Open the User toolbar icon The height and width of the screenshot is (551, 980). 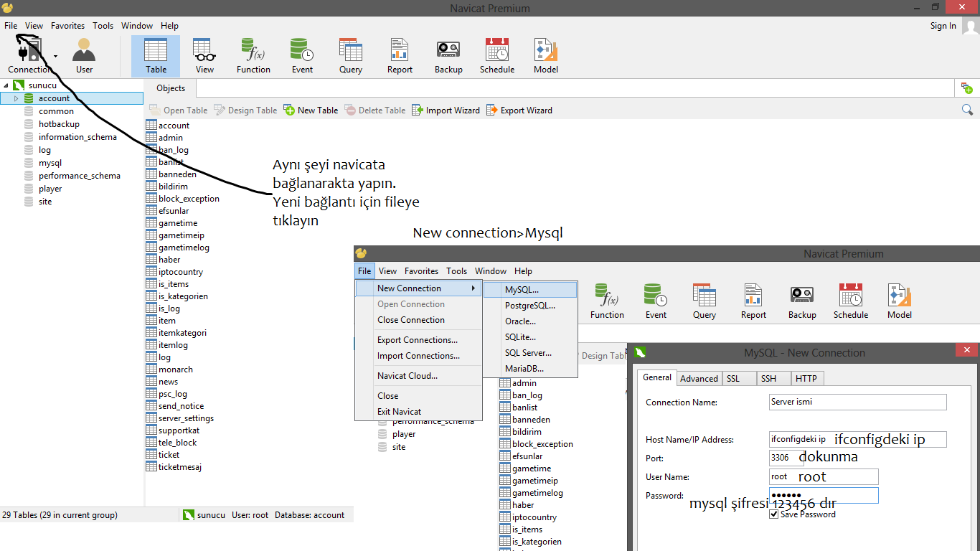pyautogui.click(x=84, y=56)
